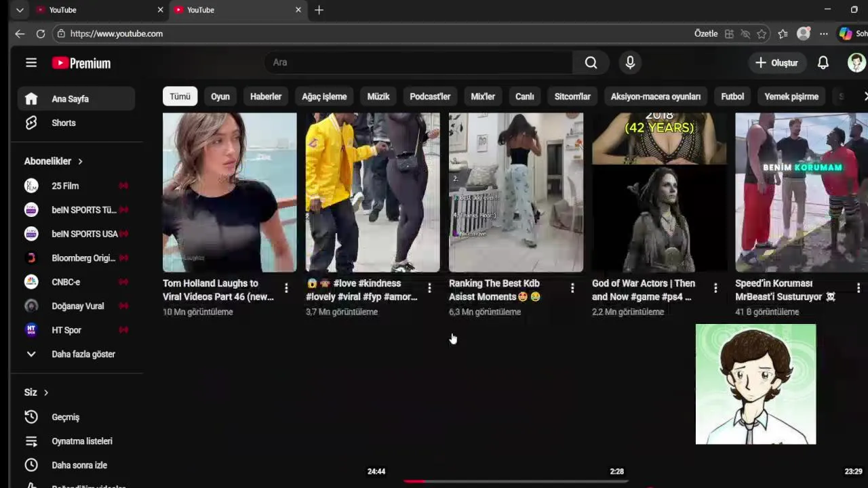Image resolution: width=868 pixels, height=488 pixels.
Task: Select the Ağaç işleme filter chip
Action: coord(324,96)
